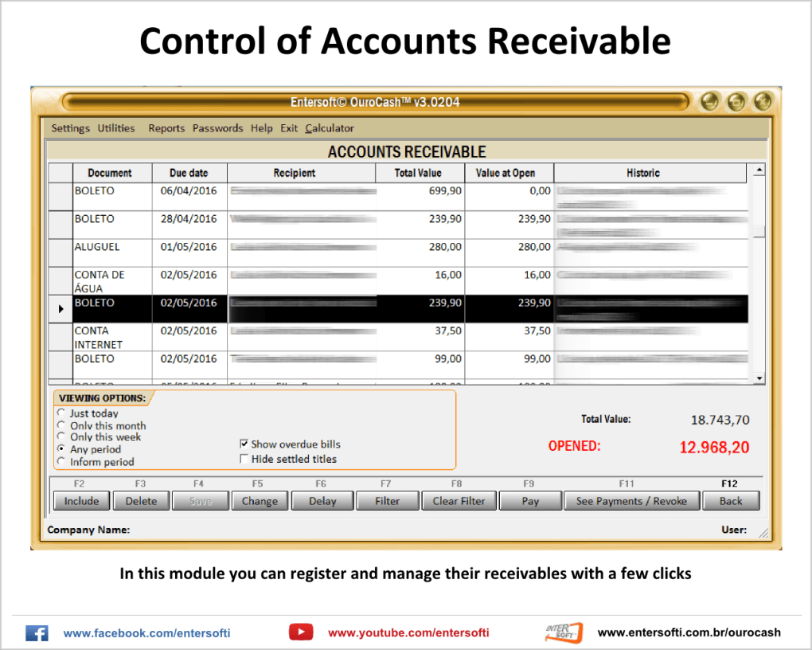Click the resize grip at window corner
The width and height of the screenshot is (812, 650).
point(763,533)
